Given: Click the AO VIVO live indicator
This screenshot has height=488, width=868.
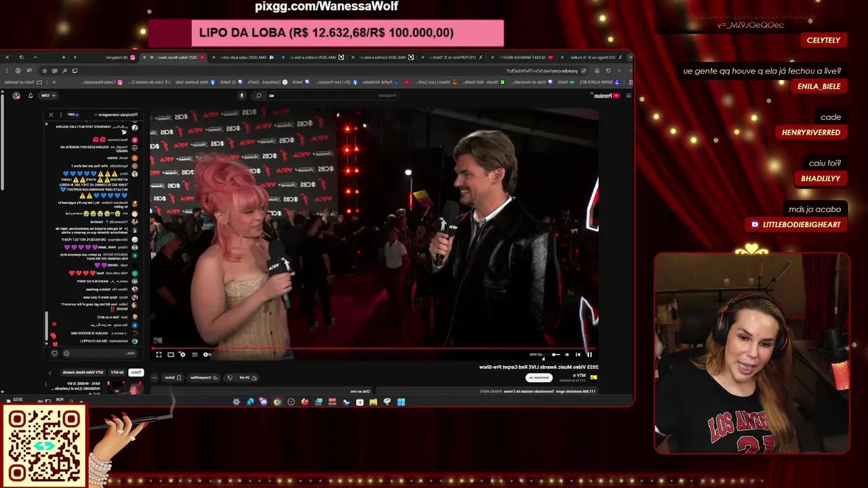Looking at the screenshot, I should [536, 354].
